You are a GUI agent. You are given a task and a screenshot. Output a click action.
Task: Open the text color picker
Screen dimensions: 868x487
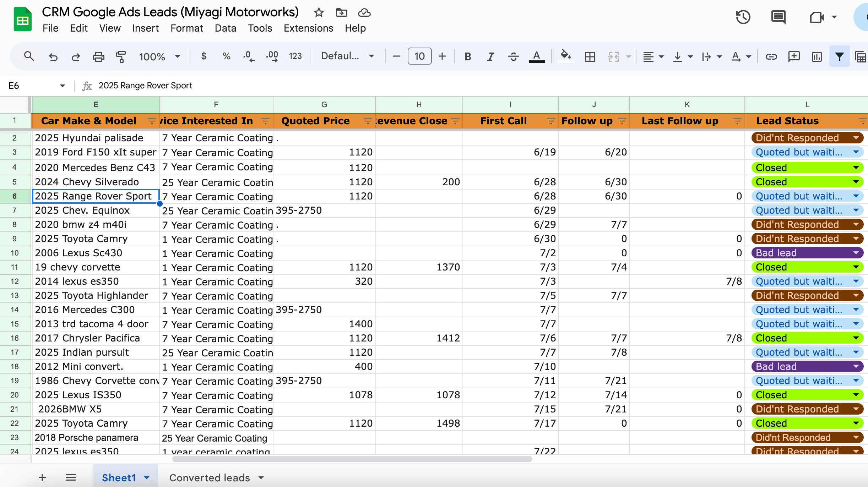coord(537,56)
